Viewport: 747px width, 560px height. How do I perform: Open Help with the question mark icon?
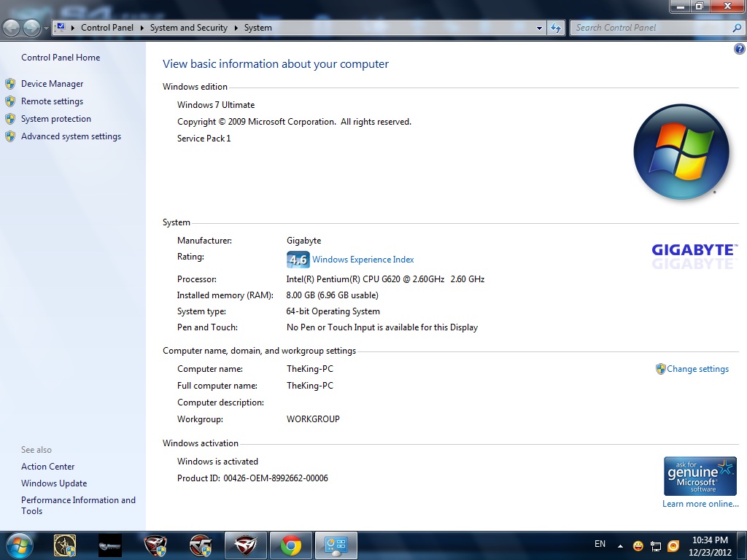click(x=740, y=49)
